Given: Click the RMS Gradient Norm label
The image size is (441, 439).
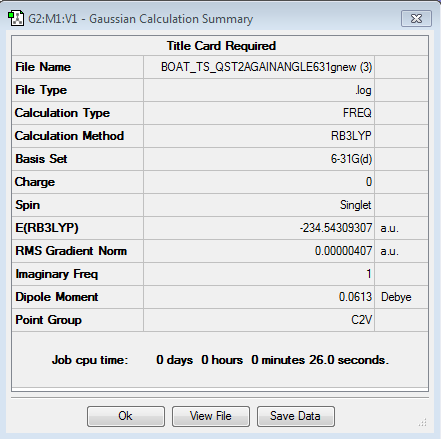Looking at the screenshot, I should 71,251.
